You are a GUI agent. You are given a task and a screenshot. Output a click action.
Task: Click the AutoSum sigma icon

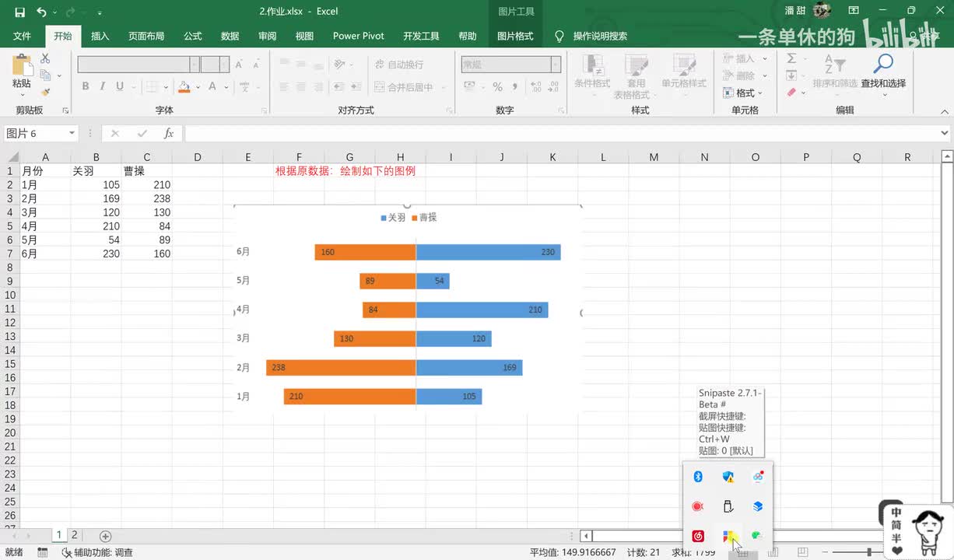[791, 58]
